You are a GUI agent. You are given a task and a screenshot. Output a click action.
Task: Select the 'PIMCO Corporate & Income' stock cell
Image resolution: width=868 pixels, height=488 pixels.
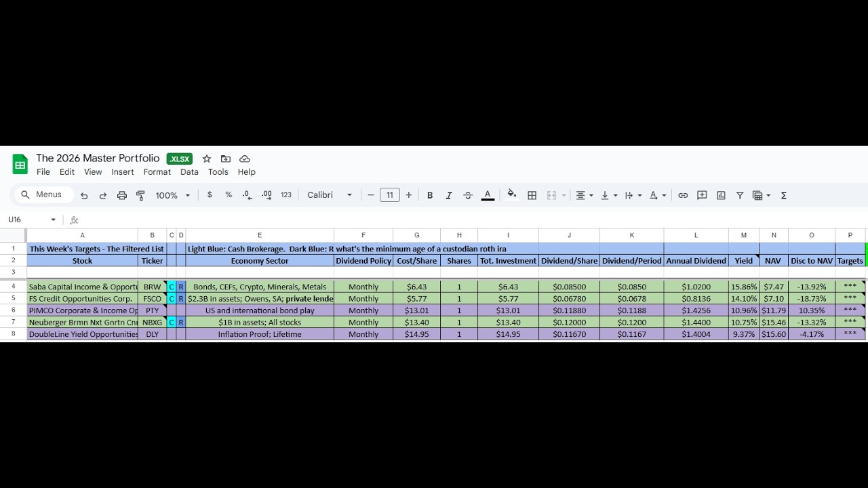pyautogui.click(x=82, y=310)
